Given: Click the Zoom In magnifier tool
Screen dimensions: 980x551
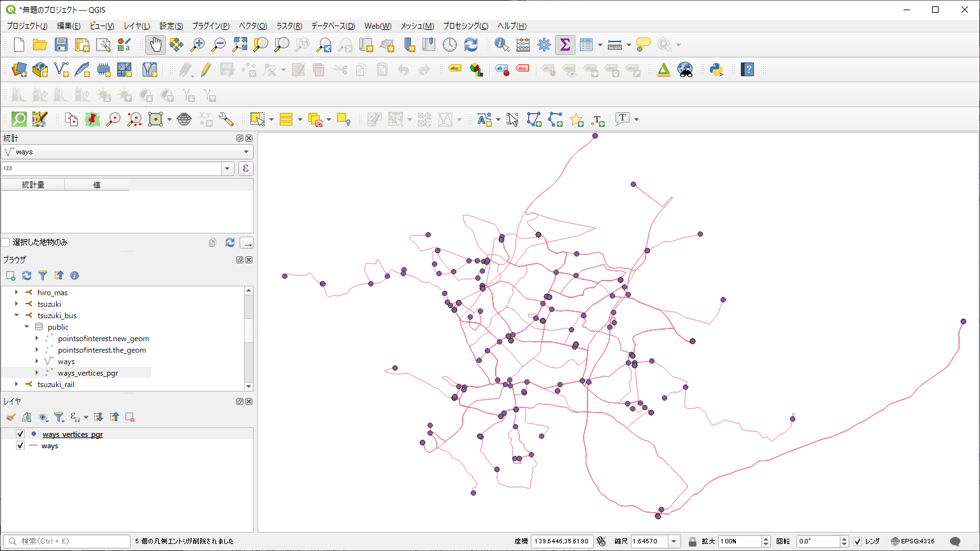Looking at the screenshot, I should coord(198,45).
